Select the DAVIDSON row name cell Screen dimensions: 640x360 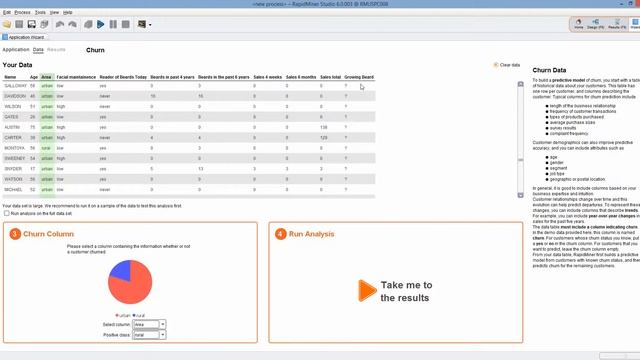click(15, 96)
